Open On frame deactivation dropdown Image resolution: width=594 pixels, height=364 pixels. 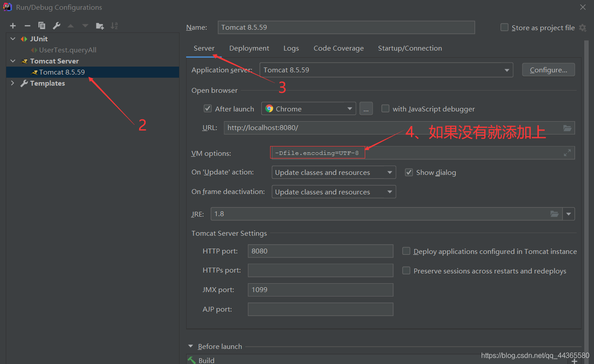click(x=334, y=192)
